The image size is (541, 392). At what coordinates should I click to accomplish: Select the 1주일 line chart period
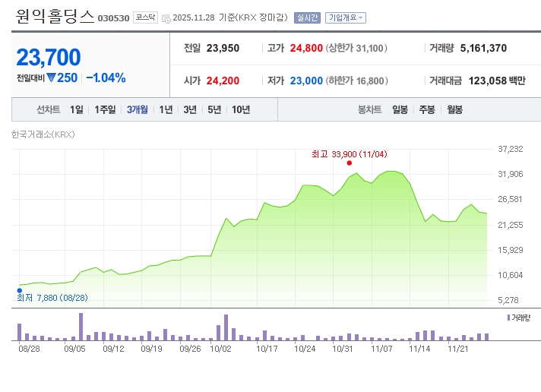106,109
